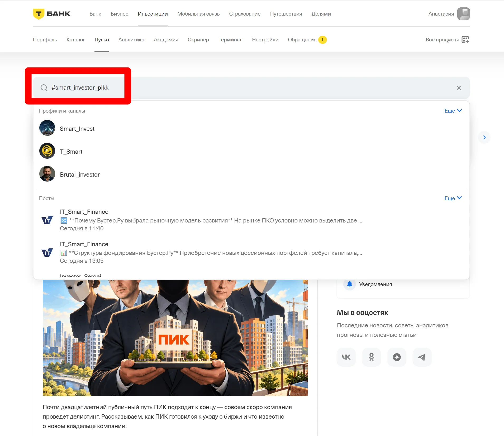Open the Brutal_investor profile avatar
This screenshot has width=504, height=436.
coord(47,174)
